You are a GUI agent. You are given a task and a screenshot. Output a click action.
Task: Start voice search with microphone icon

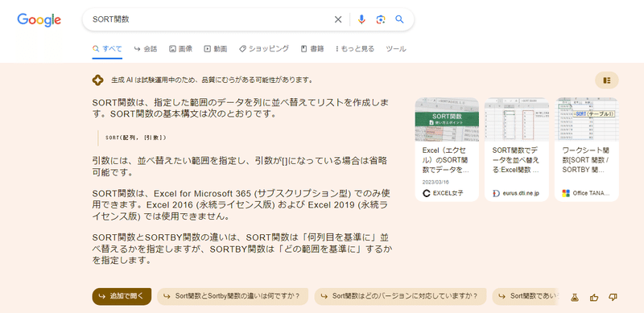(x=361, y=19)
